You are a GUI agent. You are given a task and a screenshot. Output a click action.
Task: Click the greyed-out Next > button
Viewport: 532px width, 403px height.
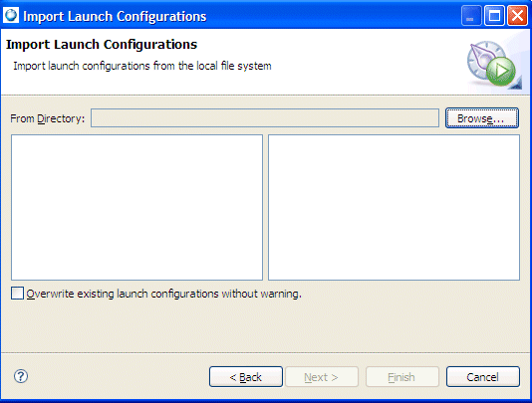(322, 376)
